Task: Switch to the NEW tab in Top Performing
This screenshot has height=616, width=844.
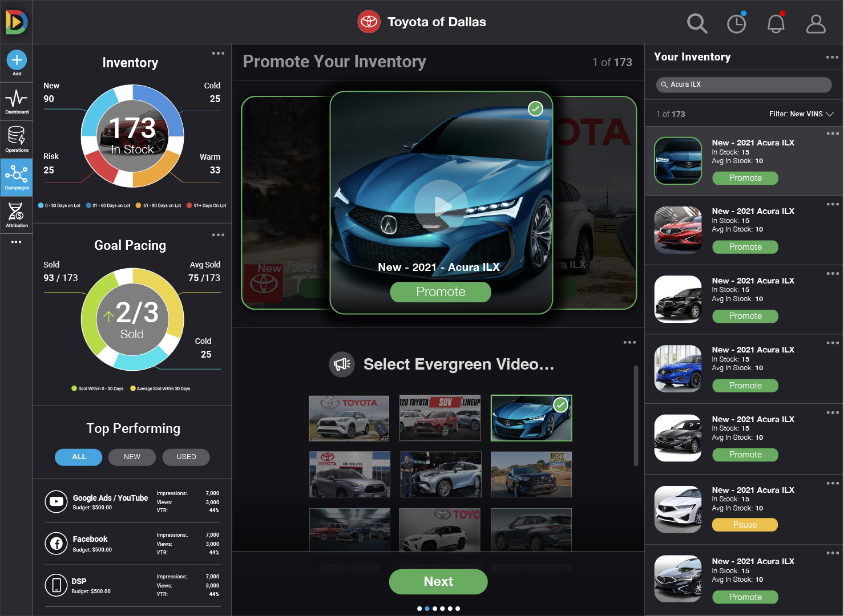Action: [132, 457]
